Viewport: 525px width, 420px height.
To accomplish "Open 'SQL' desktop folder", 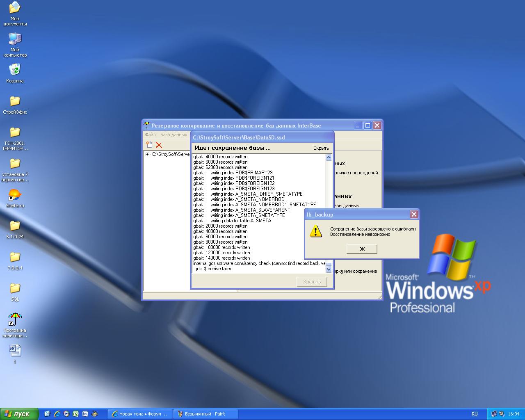I will click(x=15, y=292).
